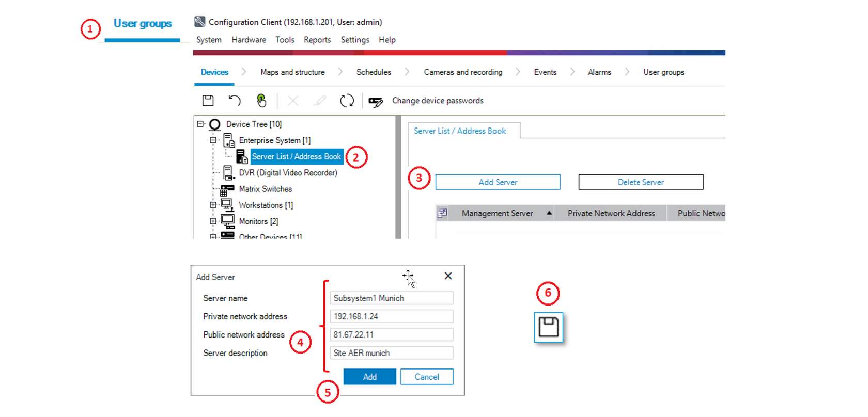This screenshot has height=417, width=868.
Task: Click the Refresh circular arrows icon
Action: pyautogui.click(x=347, y=101)
